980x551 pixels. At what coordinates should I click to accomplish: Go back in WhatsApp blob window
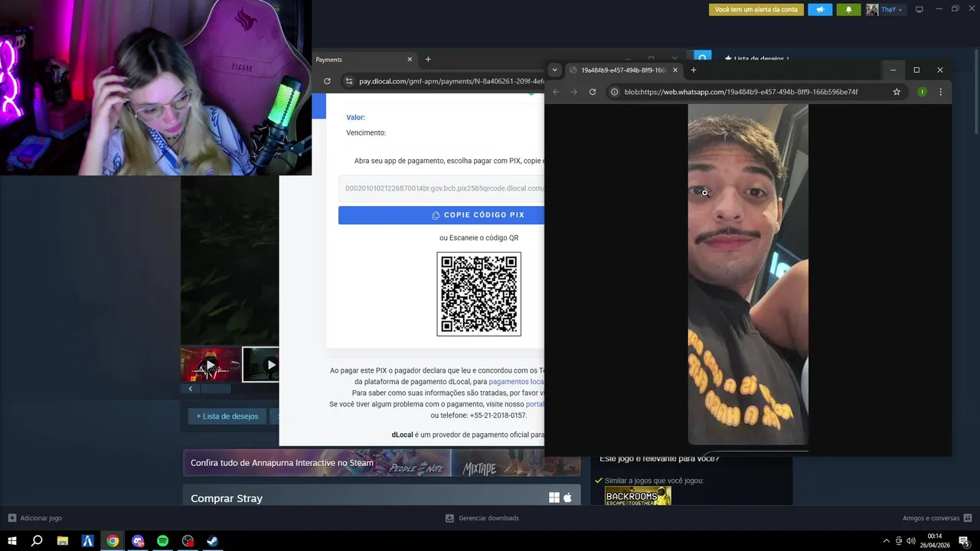tap(556, 92)
